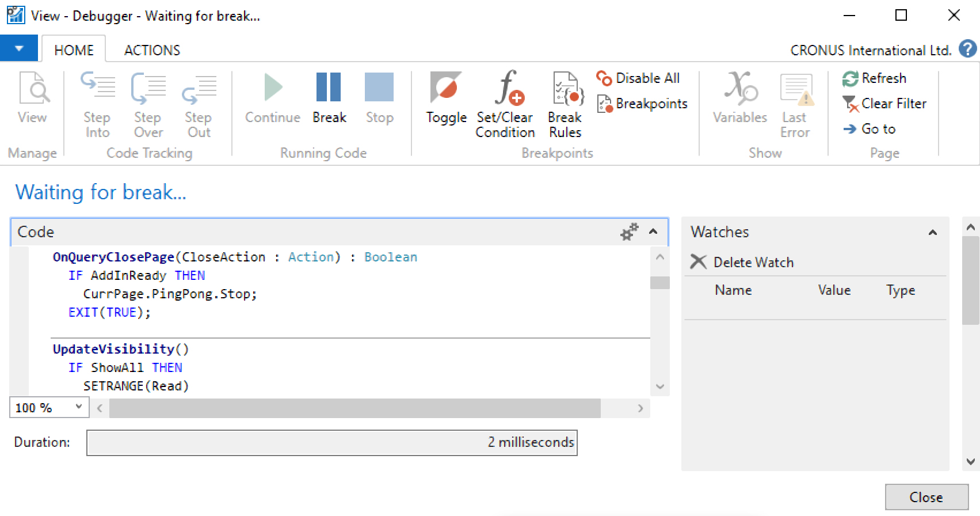
Task: Click code scrollbar left arrow
Action: click(100, 408)
